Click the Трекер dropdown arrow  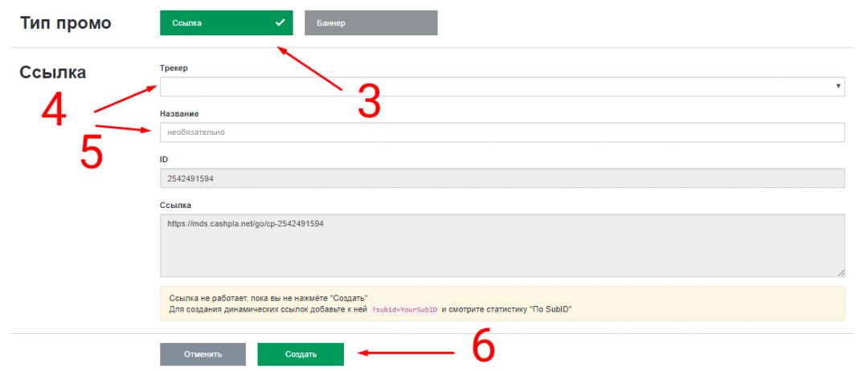(x=837, y=87)
